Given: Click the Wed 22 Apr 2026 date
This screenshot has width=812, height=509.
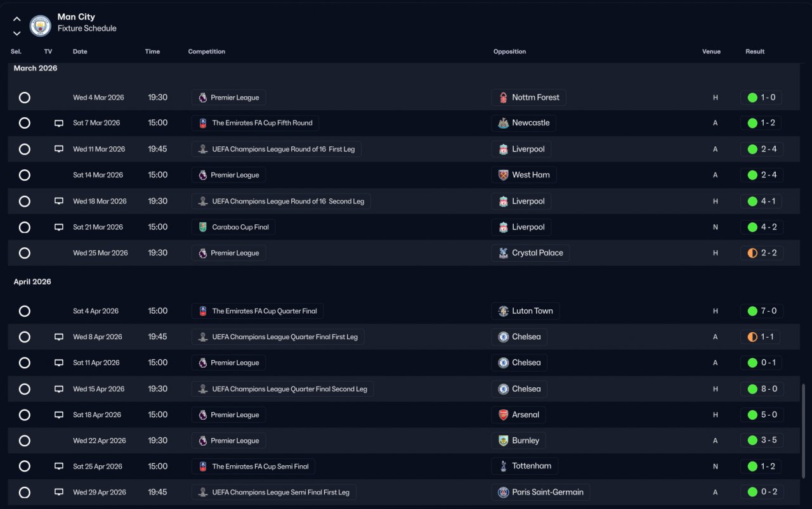Looking at the screenshot, I should tap(100, 441).
